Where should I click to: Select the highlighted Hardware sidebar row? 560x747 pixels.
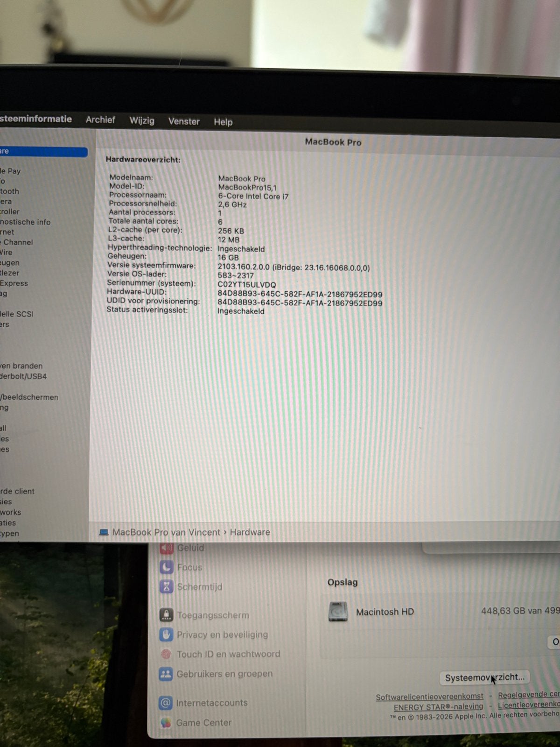click(x=43, y=151)
